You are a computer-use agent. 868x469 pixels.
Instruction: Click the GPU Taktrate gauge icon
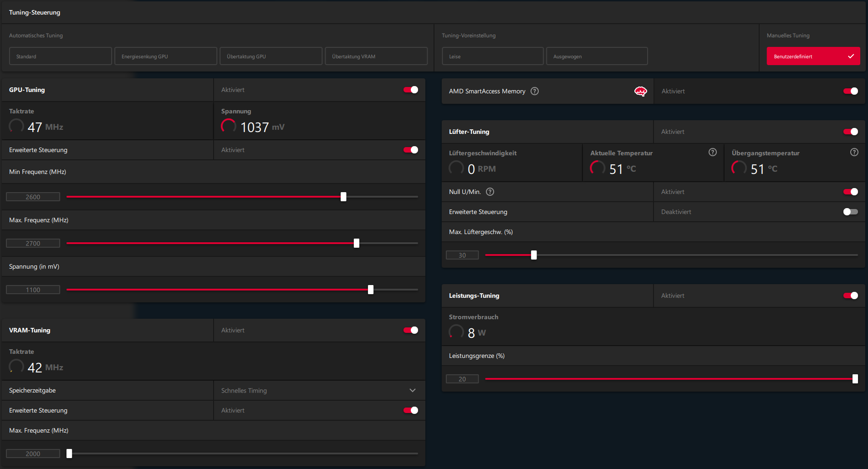(16, 126)
